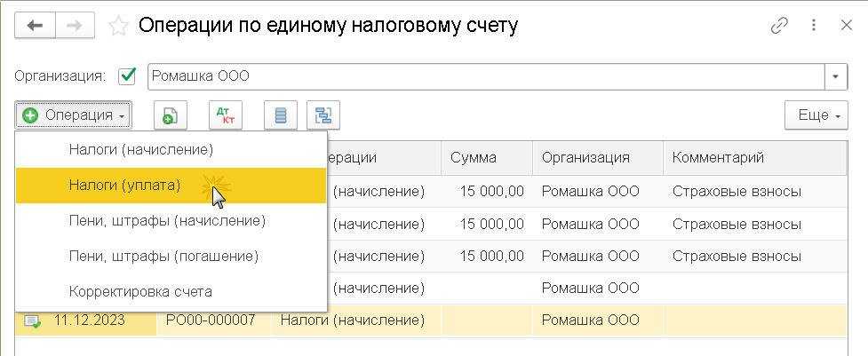Add page to favorites with star icon
868x356 pixels.
coord(118,26)
